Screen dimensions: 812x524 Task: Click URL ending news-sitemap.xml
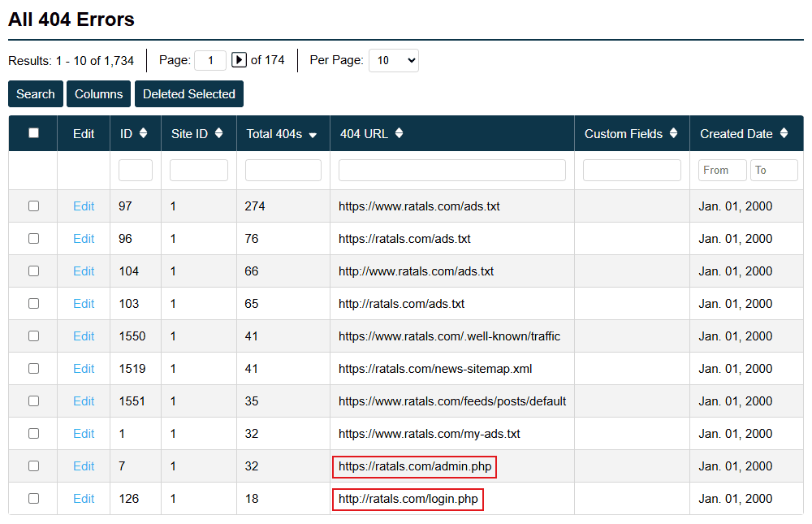(x=435, y=369)
